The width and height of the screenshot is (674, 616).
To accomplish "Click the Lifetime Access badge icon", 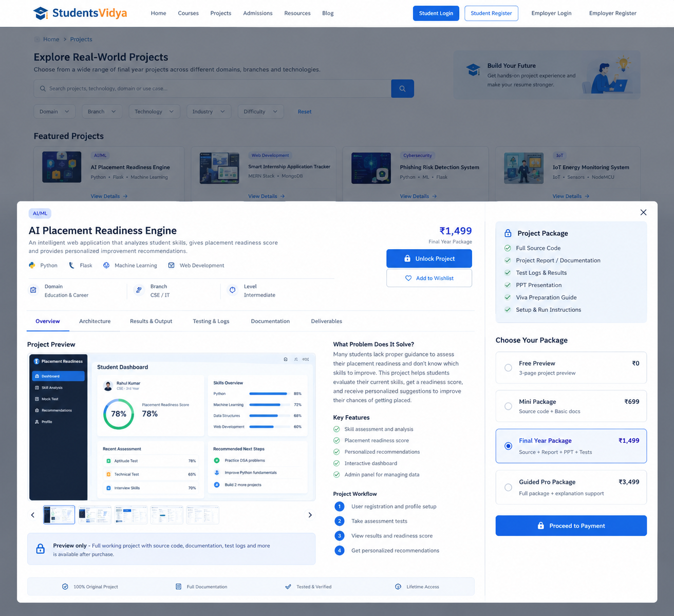I will [398, 586].
